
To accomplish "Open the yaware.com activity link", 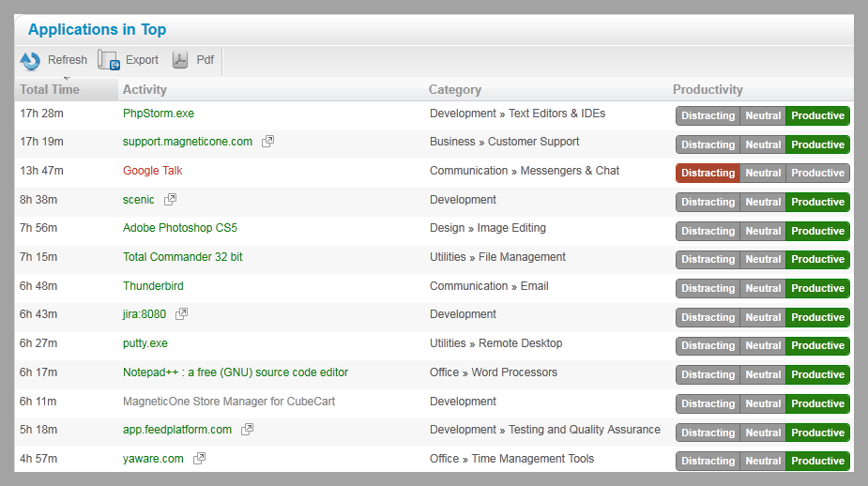I will 153,459.
